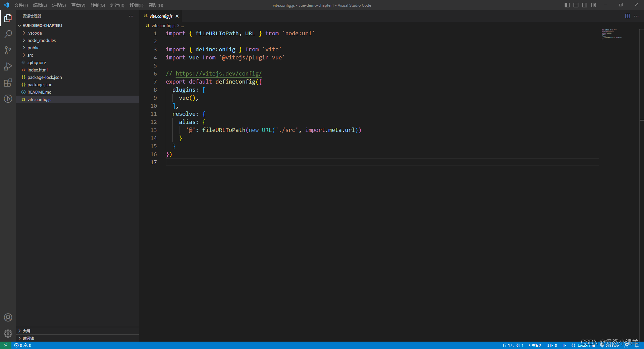Open the circular icon view below Extensions
The height and width of the screenshot is (349, 644).
pyautogui.click(x=8, y=99)
